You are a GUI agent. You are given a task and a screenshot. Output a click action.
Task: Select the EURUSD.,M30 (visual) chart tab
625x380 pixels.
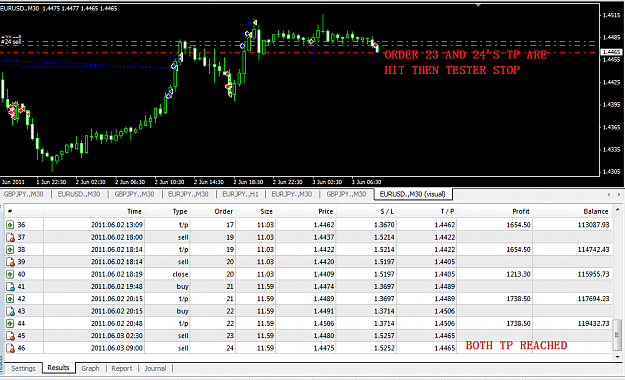pyautogui.click(x=413, y=194)
